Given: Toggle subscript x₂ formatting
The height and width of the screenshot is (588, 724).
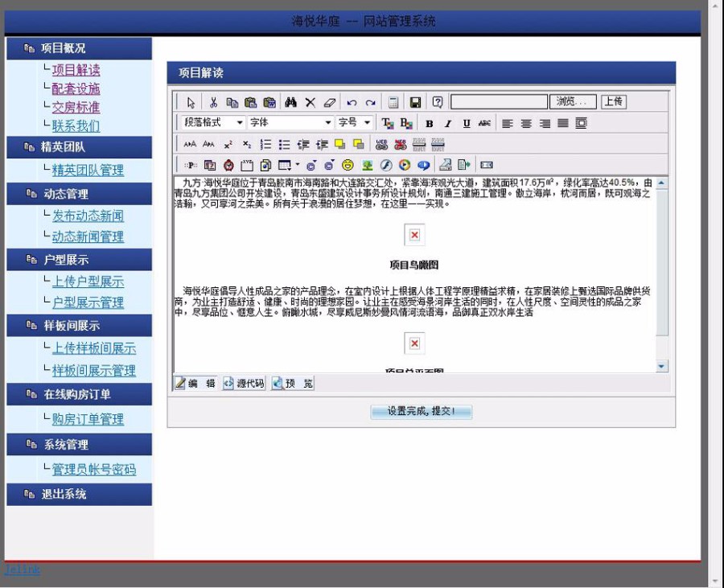Looking at the screenshot, I should pyautogui.click(x=247, y=145).
